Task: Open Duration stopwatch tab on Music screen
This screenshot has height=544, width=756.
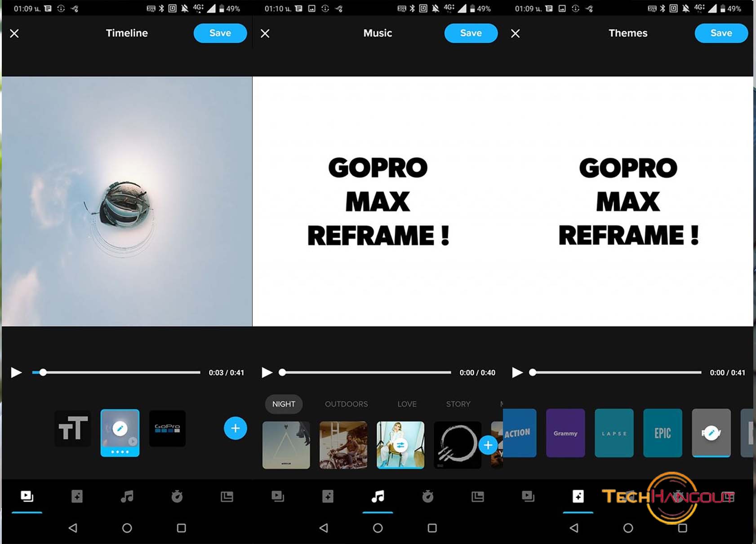Action: point(428,496)
